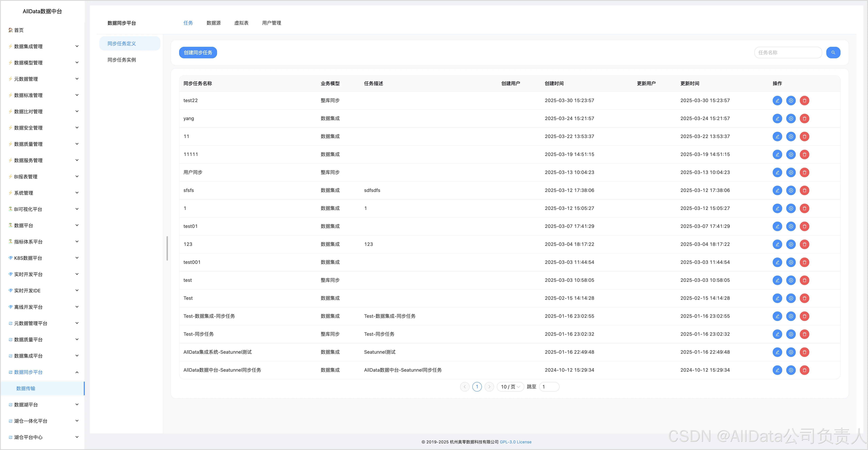Viewport: 868px width, 450px height.
Task: Switch to the 虚拟表 tab
Action: [241, 23]
